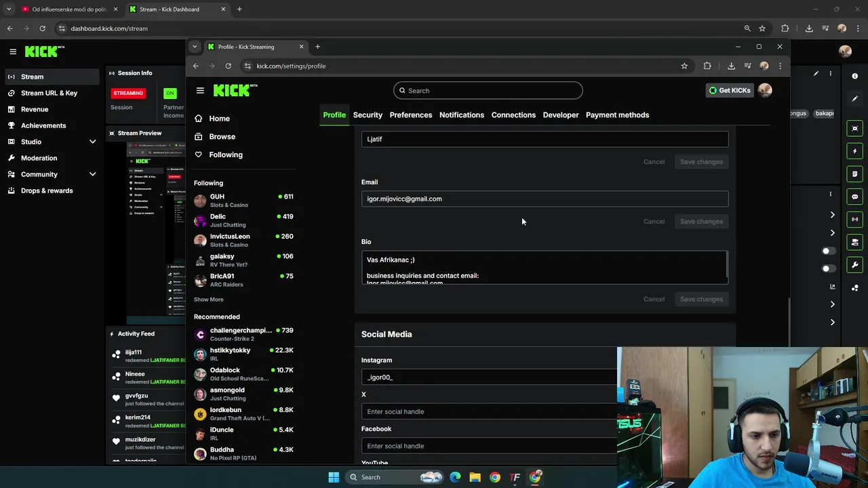This screenshot has width=868, height=488.
Task: Click Save changes under the Bio field
Action: pyautogui.click(x=701, y=299)
